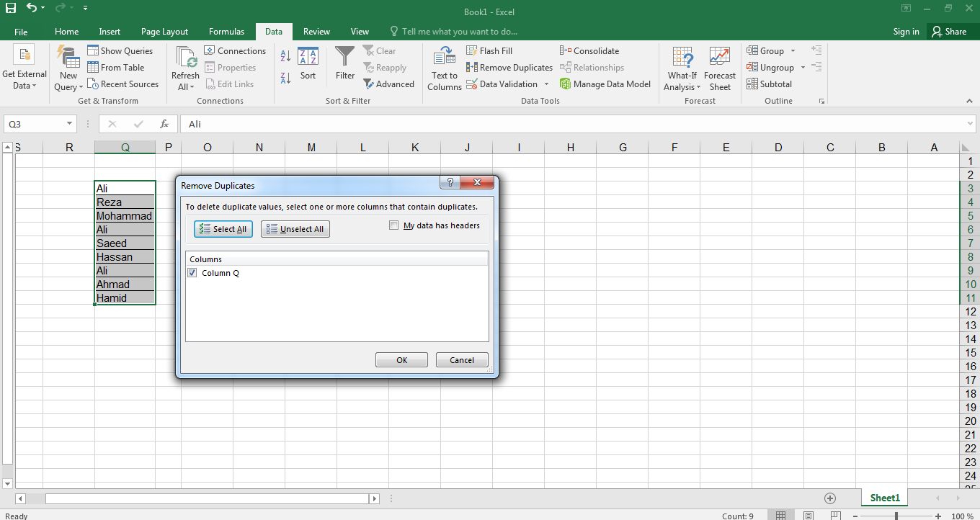Image resolution: width=980 pixels, height=520 pixels.
Task: Switch to the View tab
Action: [360, 32]
